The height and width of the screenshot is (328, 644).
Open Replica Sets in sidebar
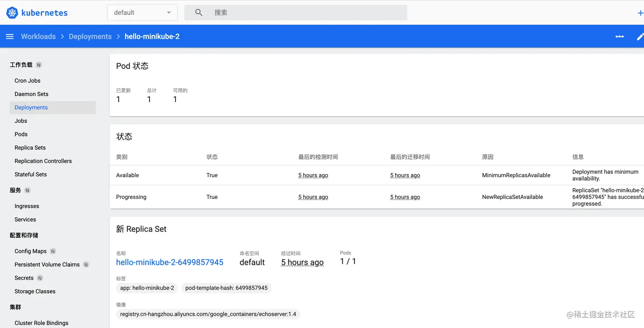(30, 148)
